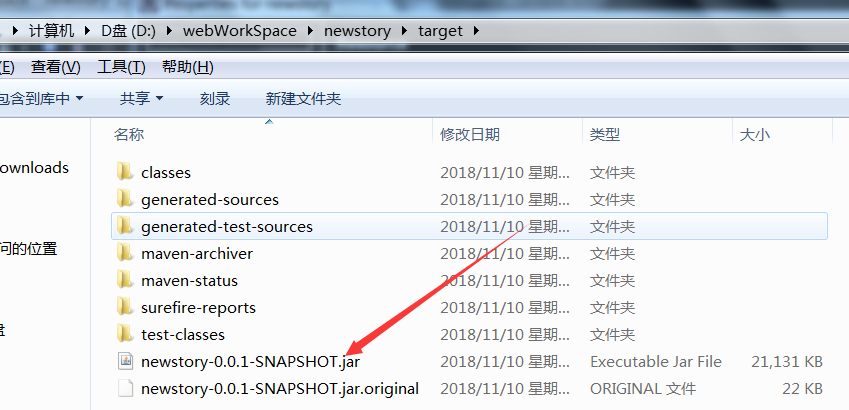Select the surefire-reports folder name
The image size is (849, 410).
(198, 308)
